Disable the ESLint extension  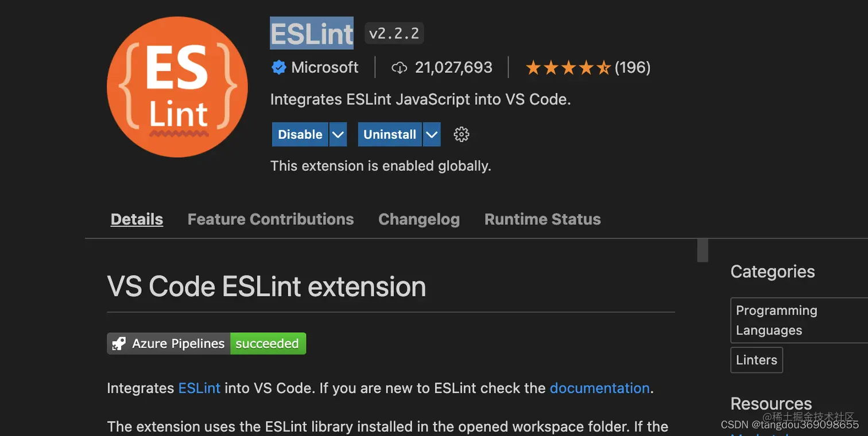[x=300, y=134]
